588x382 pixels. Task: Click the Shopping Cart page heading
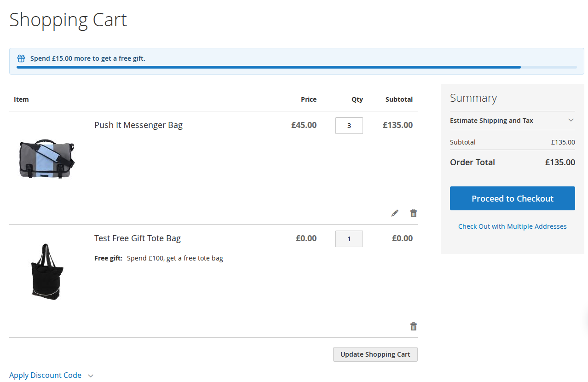pos(68,20)
